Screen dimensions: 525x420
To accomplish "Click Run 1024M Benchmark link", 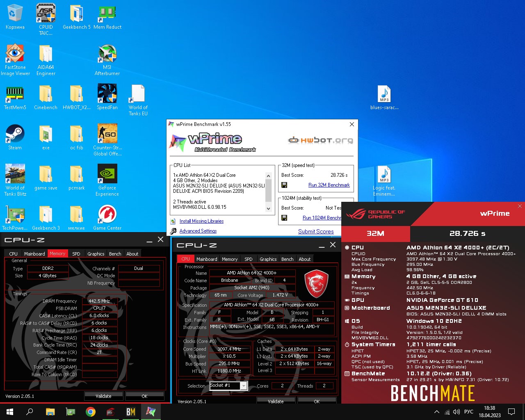I will click(x=322, y=218).
